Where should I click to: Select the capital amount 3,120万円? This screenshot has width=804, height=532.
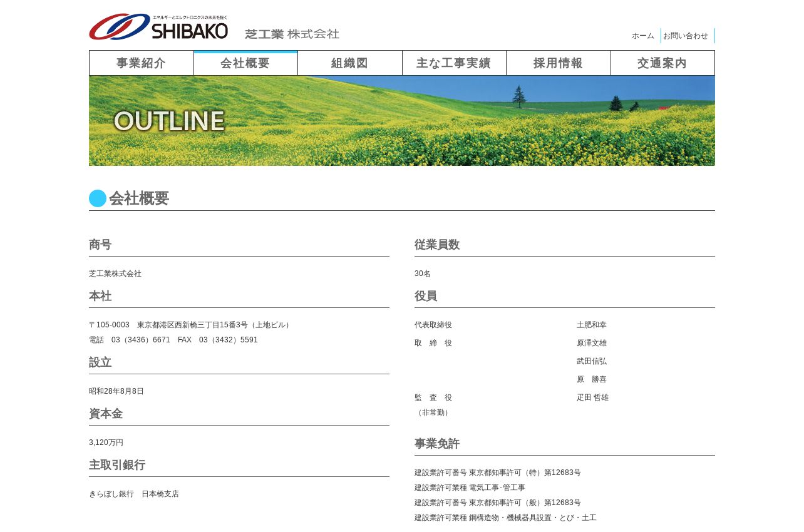click(x=106, y=442)
